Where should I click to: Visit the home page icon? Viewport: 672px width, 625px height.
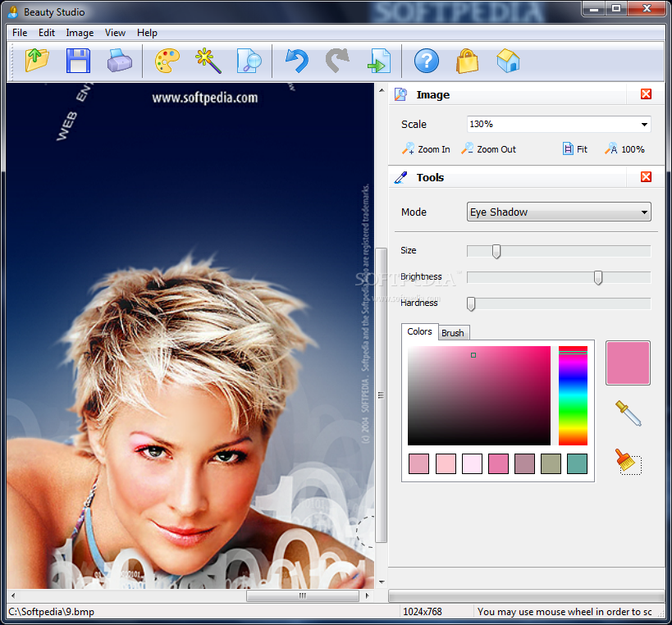(508, 61)
